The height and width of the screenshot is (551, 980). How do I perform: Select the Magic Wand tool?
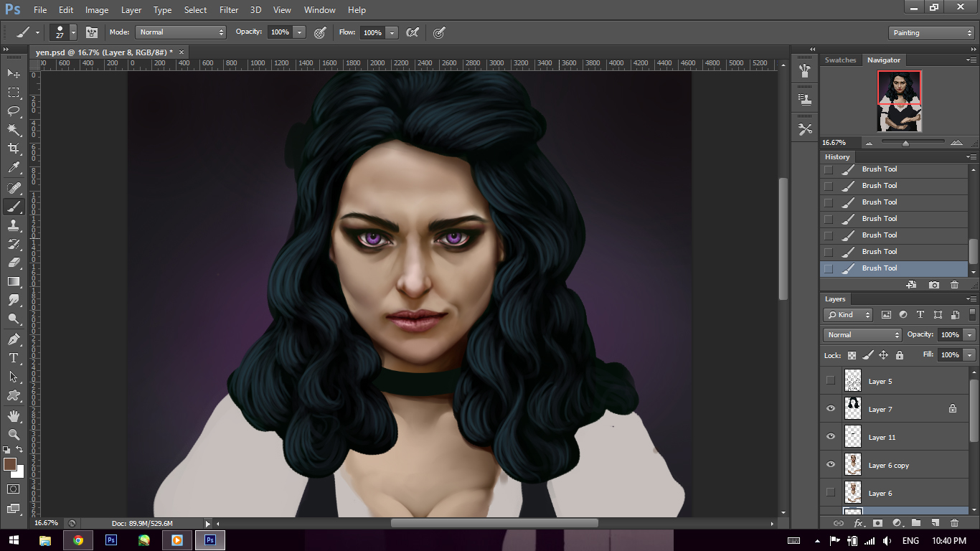coord(14,130)
